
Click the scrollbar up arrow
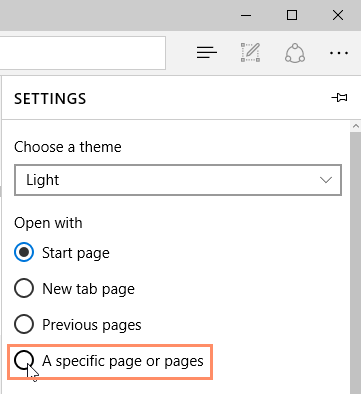point(356,126)
